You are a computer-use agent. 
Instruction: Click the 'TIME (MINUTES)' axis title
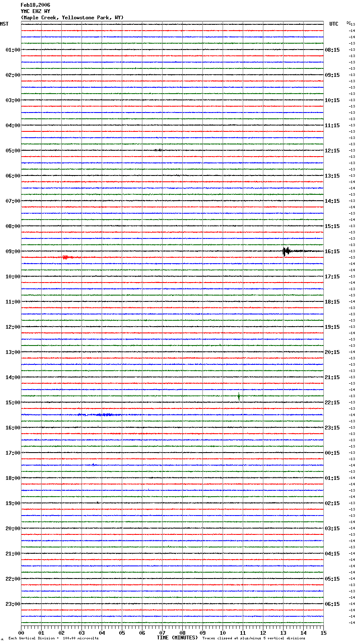(177, 638)
